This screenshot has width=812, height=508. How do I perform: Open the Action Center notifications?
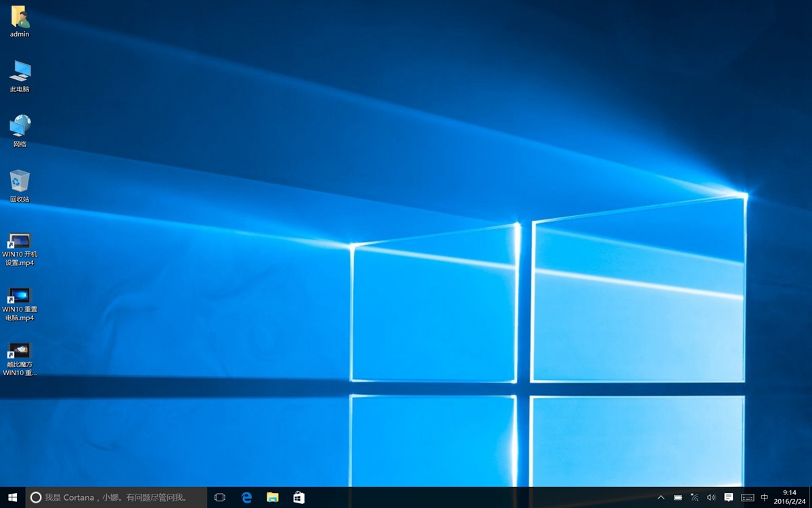click(x=729, y=497)
